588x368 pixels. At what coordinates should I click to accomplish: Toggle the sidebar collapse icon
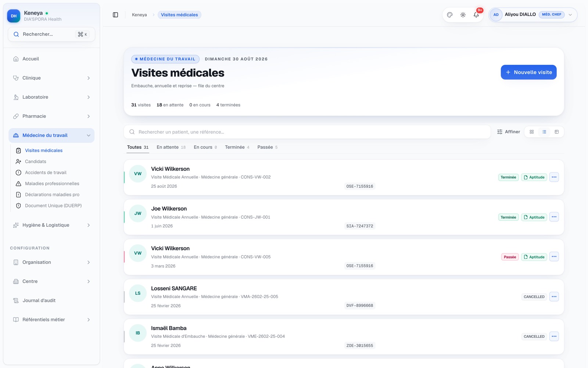pos(115,15)
